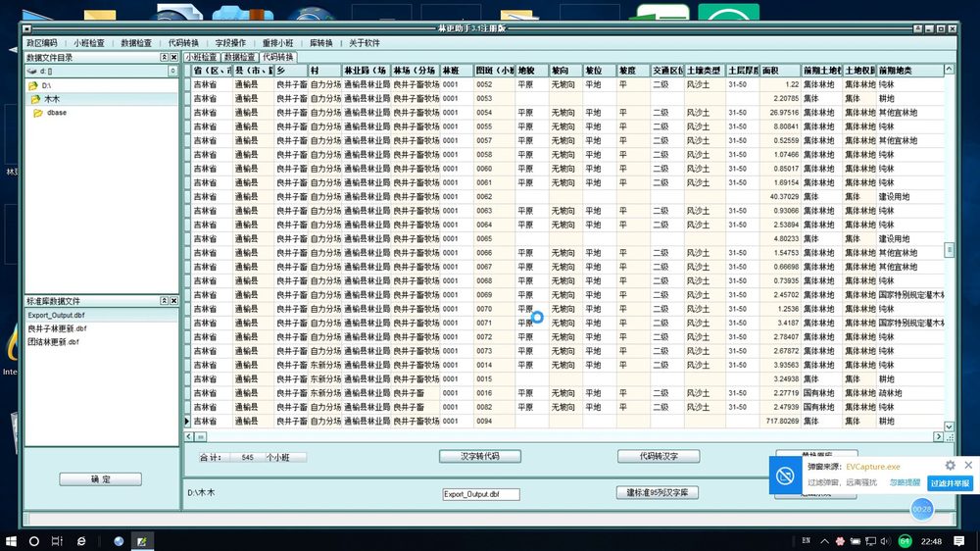The height and width of the screenshot is (551, 980).
Task: Close the 标准库数据文件 panel
Action: point(173,301)
